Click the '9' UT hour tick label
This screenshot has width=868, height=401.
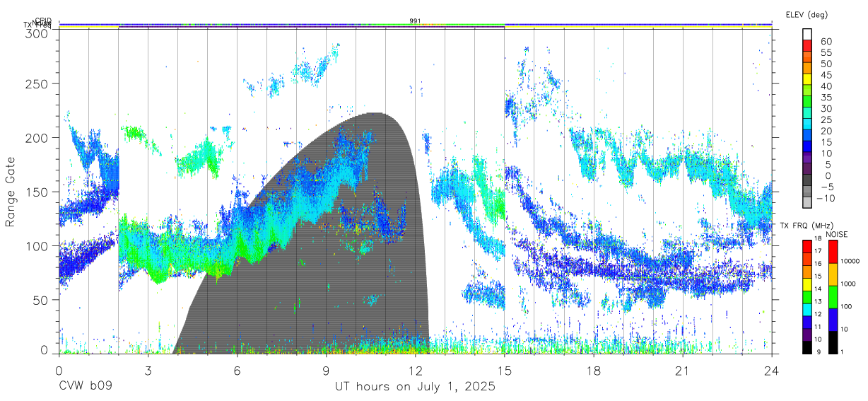326,371
